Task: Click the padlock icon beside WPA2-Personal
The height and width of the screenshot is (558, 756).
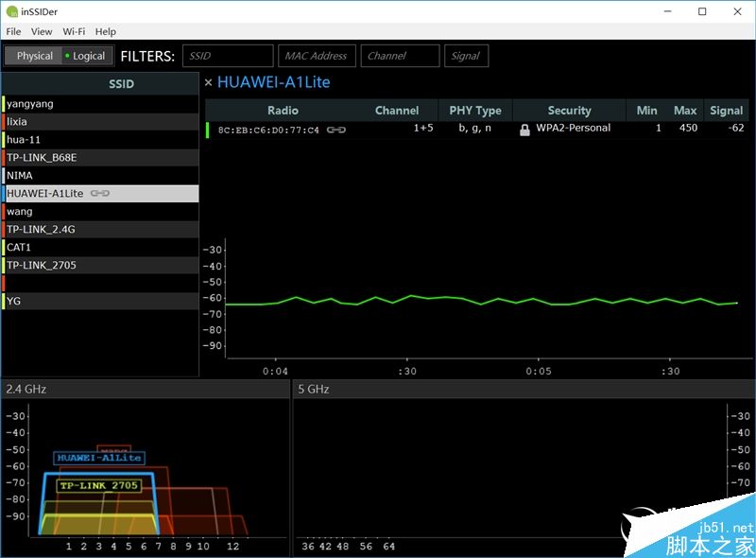Action: click(524, 130)
